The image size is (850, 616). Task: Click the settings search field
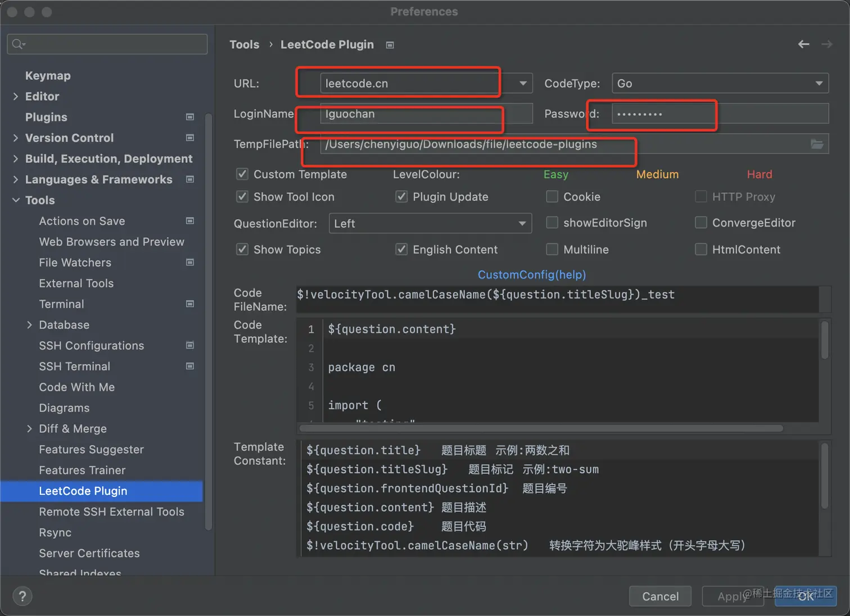pos(107,44)
